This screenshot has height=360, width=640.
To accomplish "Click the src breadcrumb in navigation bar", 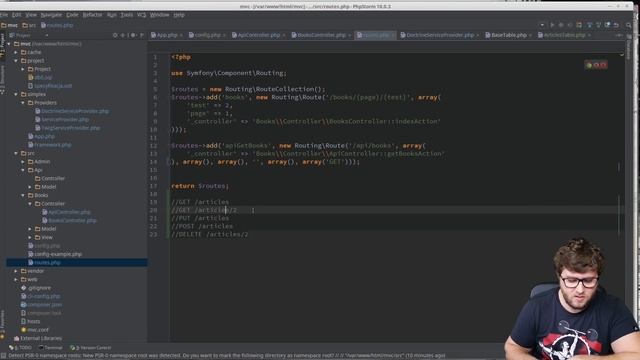I will point(29,25).
